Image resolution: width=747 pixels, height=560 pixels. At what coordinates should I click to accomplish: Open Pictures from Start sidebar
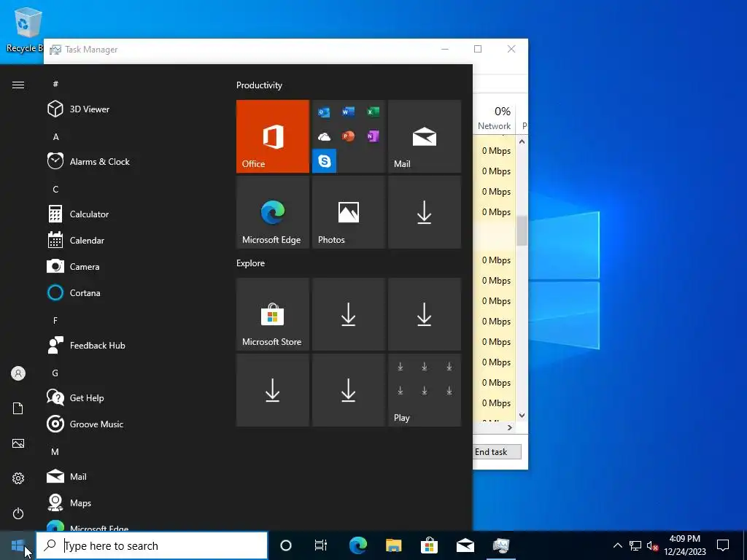tap(18, 443)
